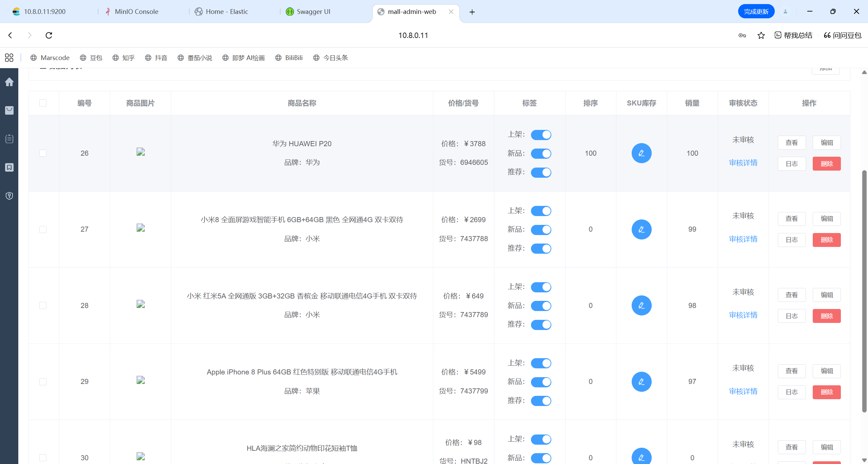The height and width of the screenshot is (464, 868).
Task: Click the address bar showing 10.8.0.11
Action: [x=413, y=35]
